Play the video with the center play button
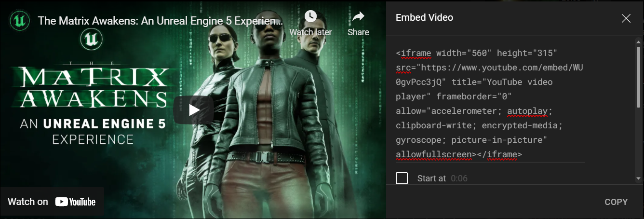 pyautogui.click(x=194, y=110)
